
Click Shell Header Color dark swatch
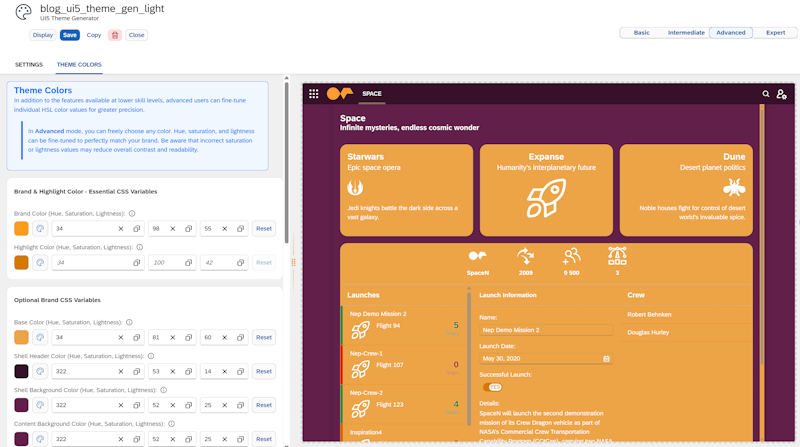21,371
